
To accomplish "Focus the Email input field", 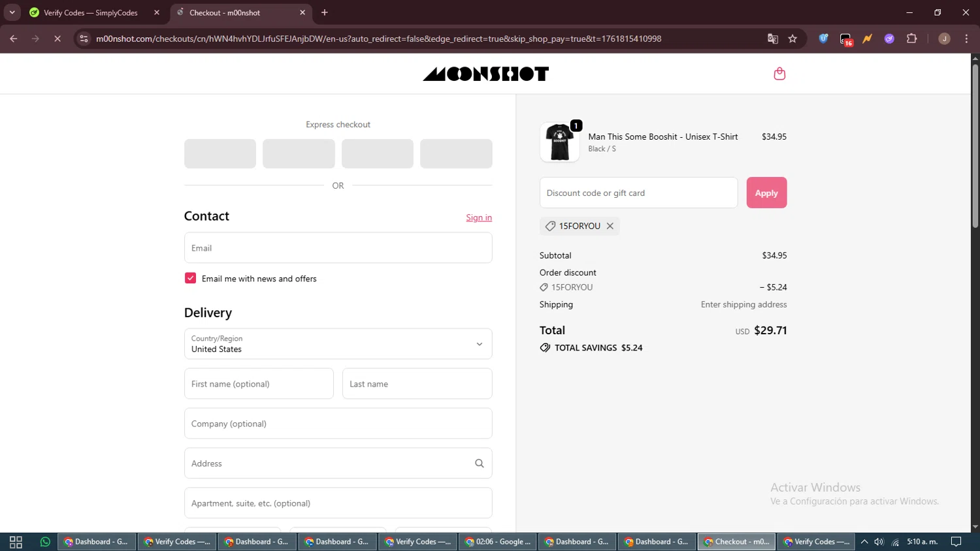I will click(x=338, y=248).
